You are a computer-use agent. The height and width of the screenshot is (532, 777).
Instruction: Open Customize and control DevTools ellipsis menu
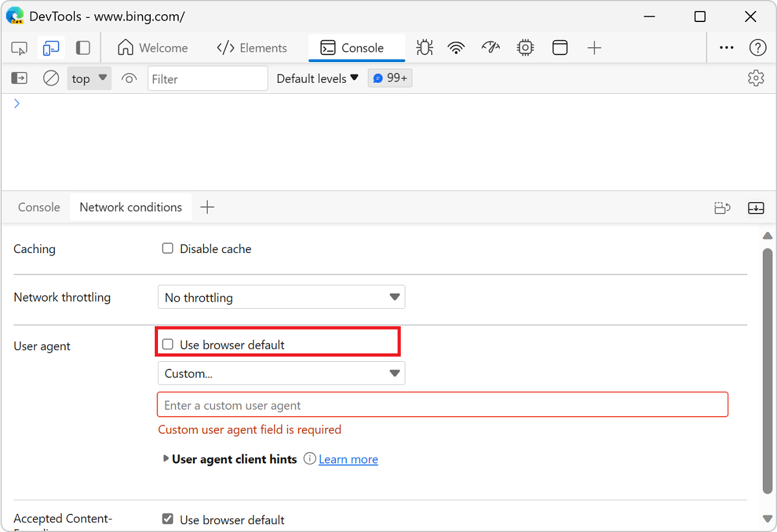coord(727,48)
